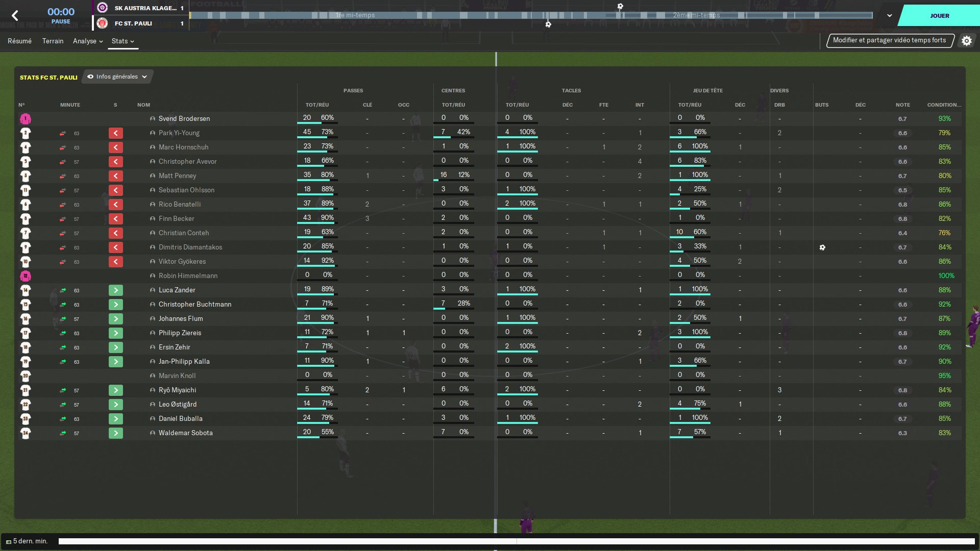
Task: Click Modifier et partager vidéo temps forts
Action: point(889,40)
